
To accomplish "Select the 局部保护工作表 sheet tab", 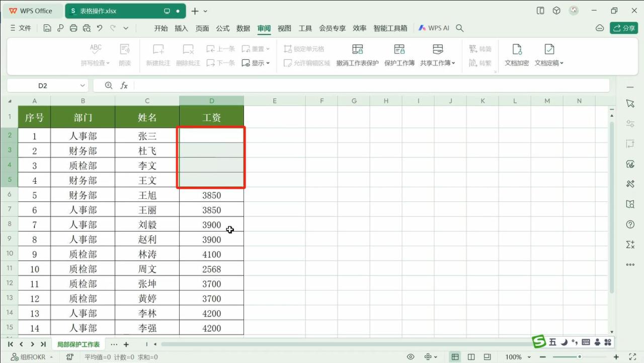I will coord(78,344).
